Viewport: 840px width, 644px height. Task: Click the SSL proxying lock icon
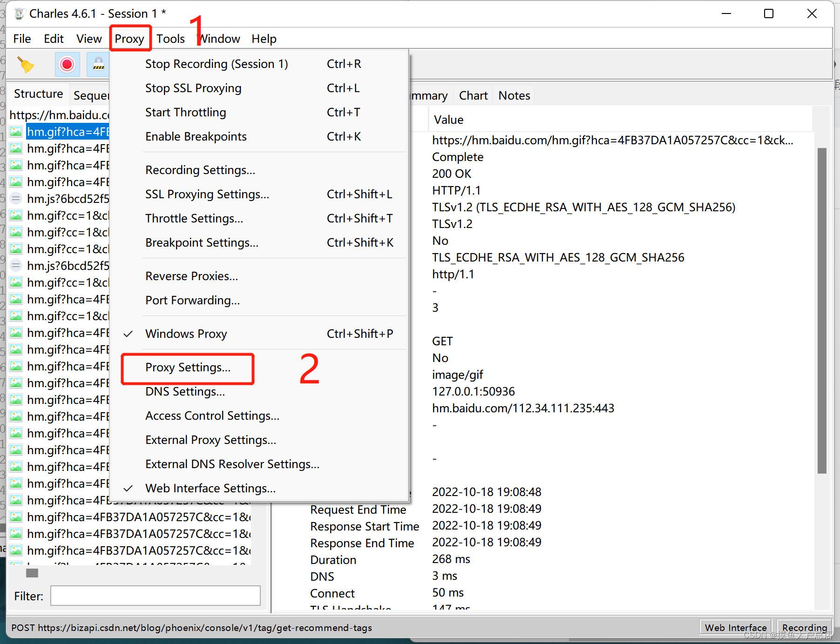pos(98,64)
